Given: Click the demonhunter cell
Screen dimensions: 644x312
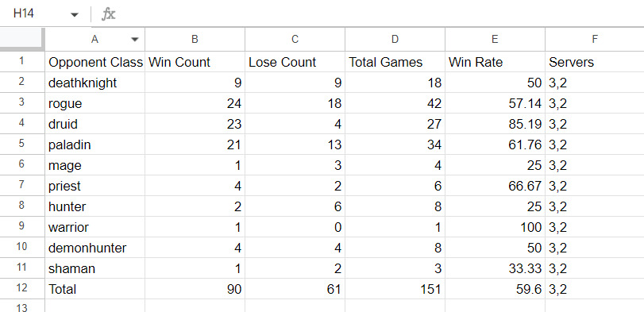Looking at the screenshot, I should tap(94, 248).
